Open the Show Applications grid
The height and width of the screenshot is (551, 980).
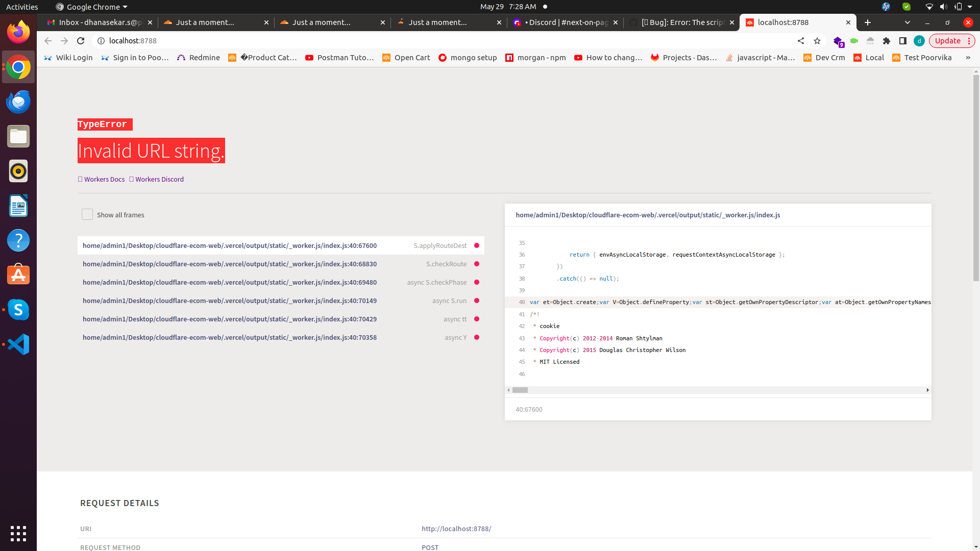point(18,534)
